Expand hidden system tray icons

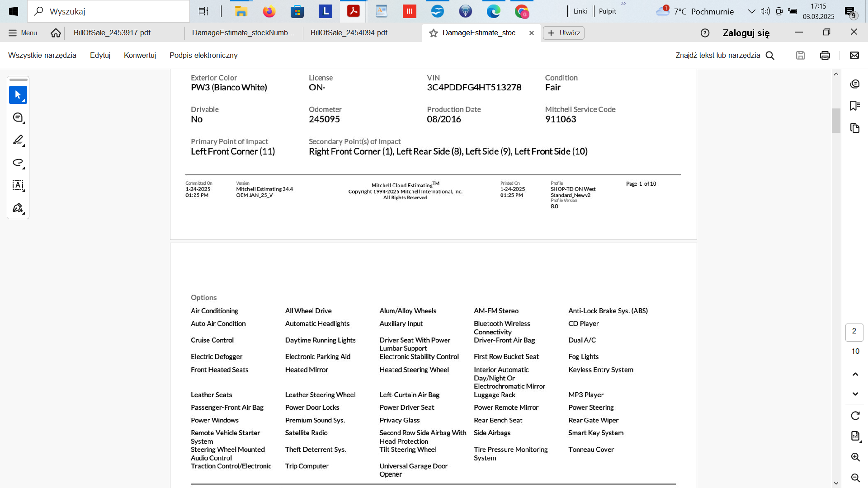[x=751, y=11]
